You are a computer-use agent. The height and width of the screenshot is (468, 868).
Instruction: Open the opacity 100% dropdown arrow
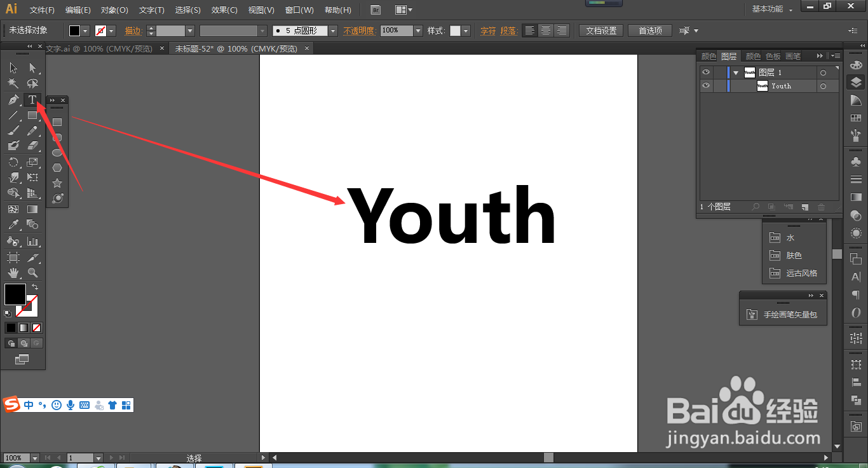tap(418, 31)
